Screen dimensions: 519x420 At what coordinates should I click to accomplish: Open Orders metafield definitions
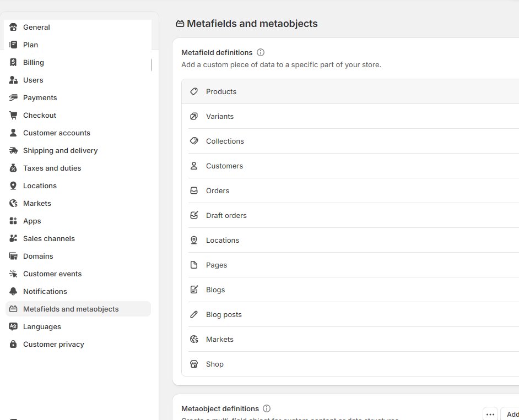[218, 191]
